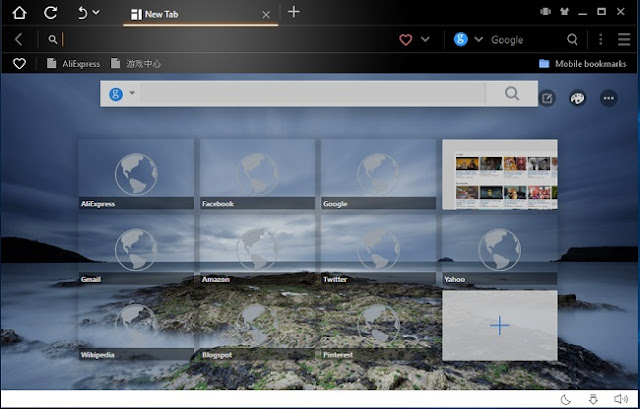Click the new tab page search box
This screenshot has width=640, height=409.
[x=312, y=94]
